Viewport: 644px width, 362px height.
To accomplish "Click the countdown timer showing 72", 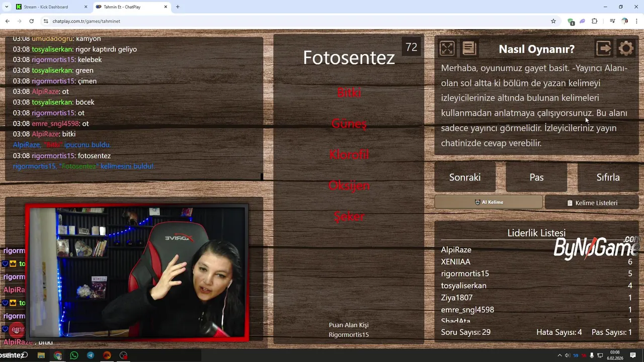I will pos(411,47).
